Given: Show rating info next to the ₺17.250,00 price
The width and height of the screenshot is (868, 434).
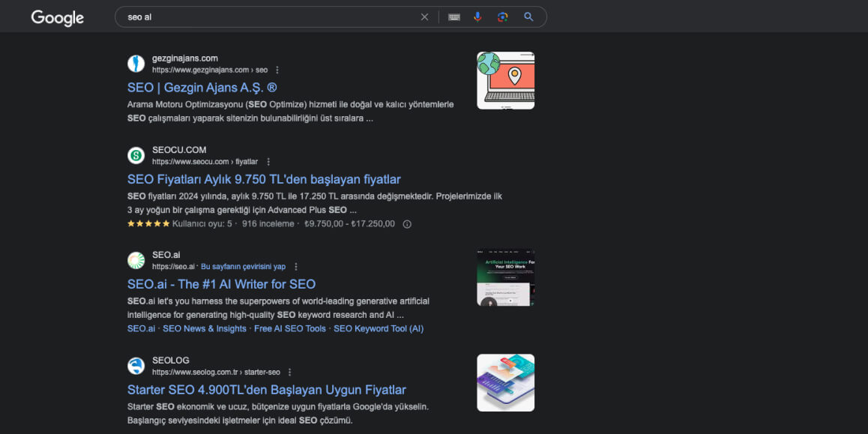Looking at the screenshot, I should click(407, 224).
